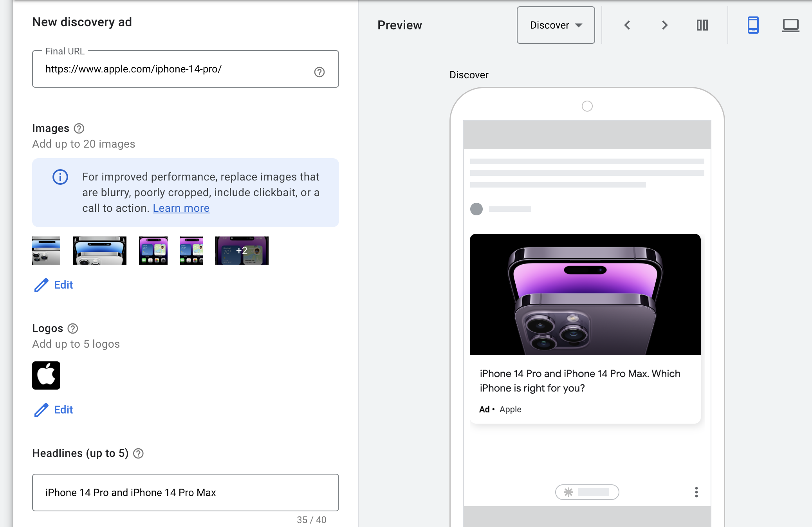Select the desktop device preview

790,25
